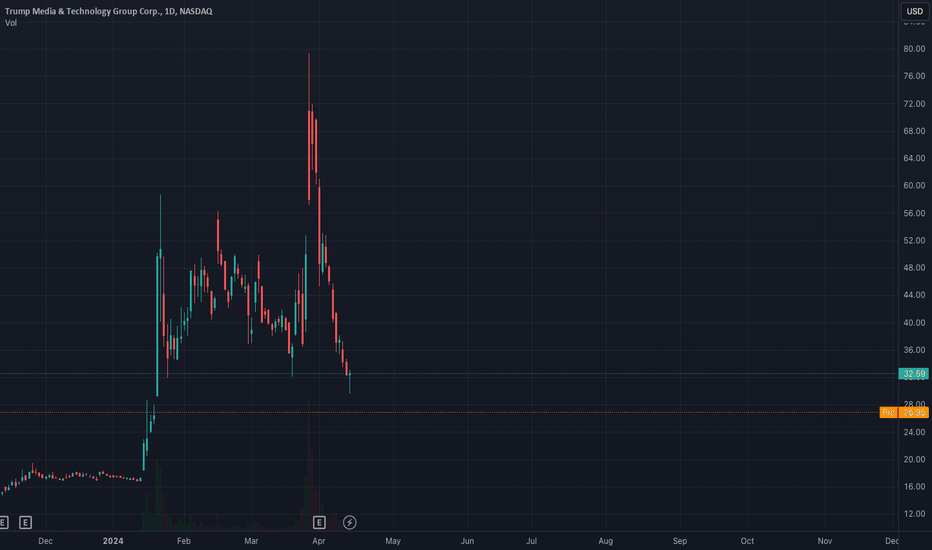Click the Oct label on time axis
The image size is (932, 550).
pyautogui.click(x=747, y=541)
